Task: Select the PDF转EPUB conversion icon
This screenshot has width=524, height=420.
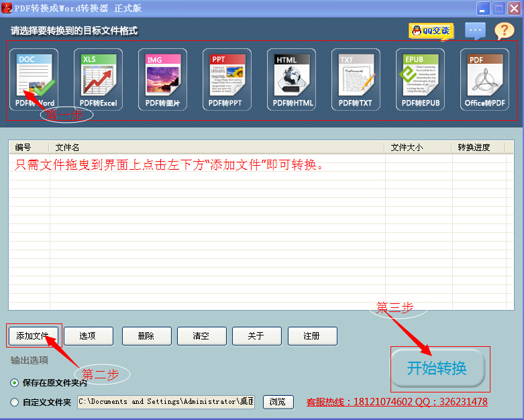Action: tap(420, 80)
